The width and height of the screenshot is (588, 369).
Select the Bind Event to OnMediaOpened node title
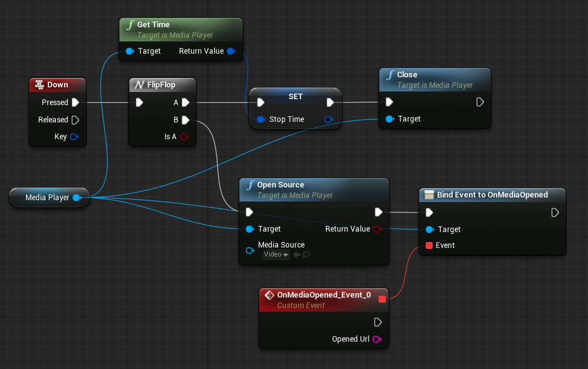click(x=492, y=195)
